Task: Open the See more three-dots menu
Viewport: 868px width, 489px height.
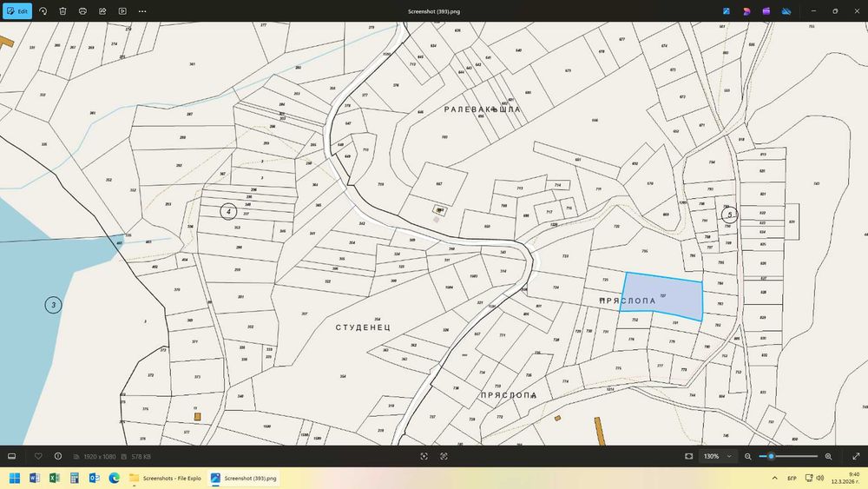Action: 142,11
